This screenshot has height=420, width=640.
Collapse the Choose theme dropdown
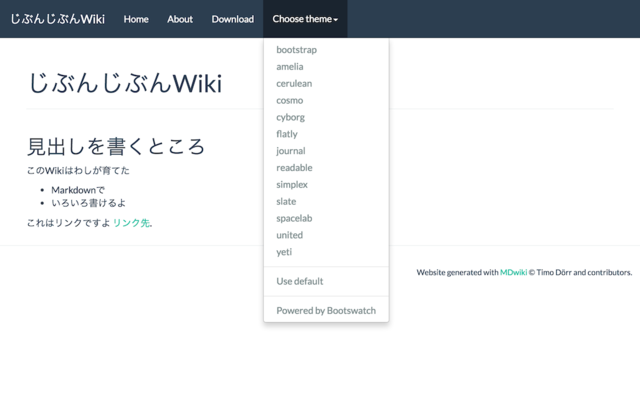[305, 19]
